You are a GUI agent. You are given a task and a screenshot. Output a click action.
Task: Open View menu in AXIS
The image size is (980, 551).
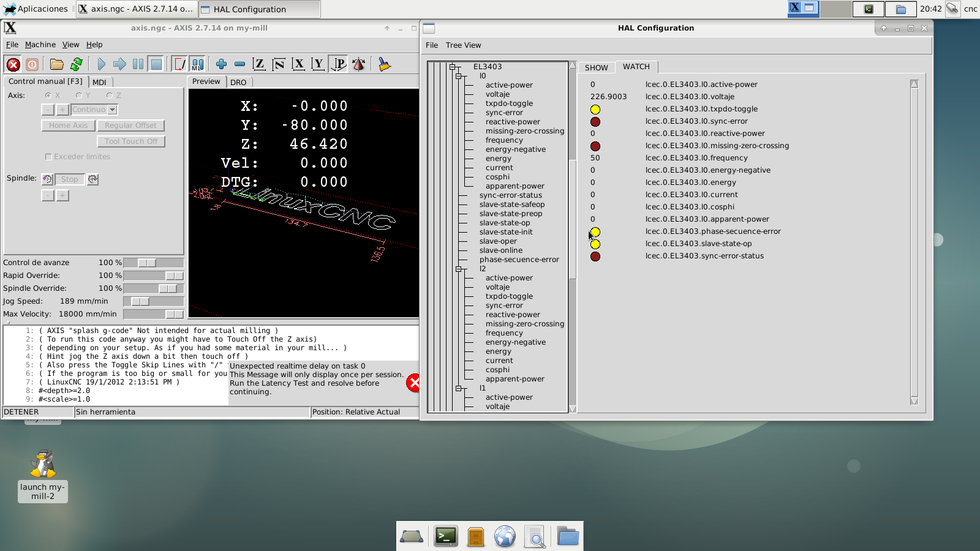(70, 45)
